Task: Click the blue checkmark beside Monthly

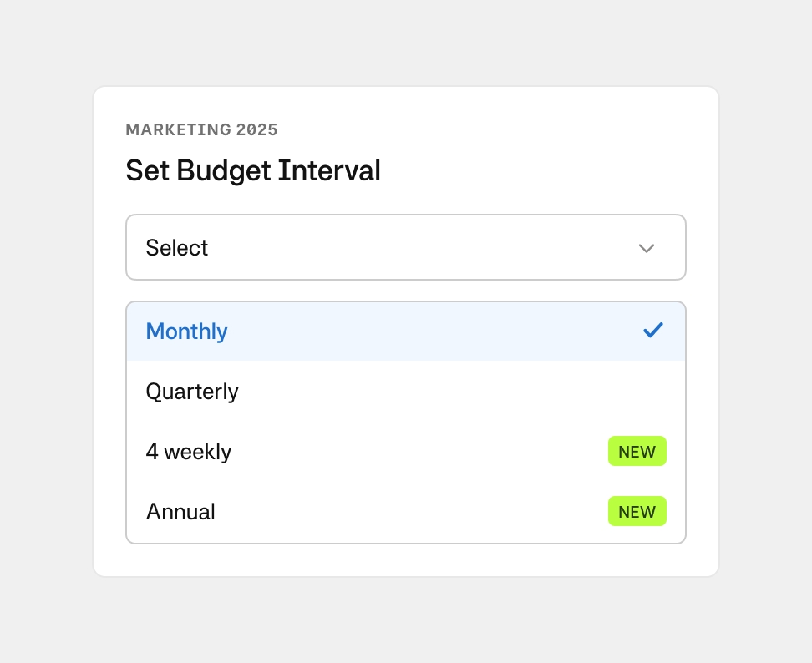Action: tap(653, 331)
